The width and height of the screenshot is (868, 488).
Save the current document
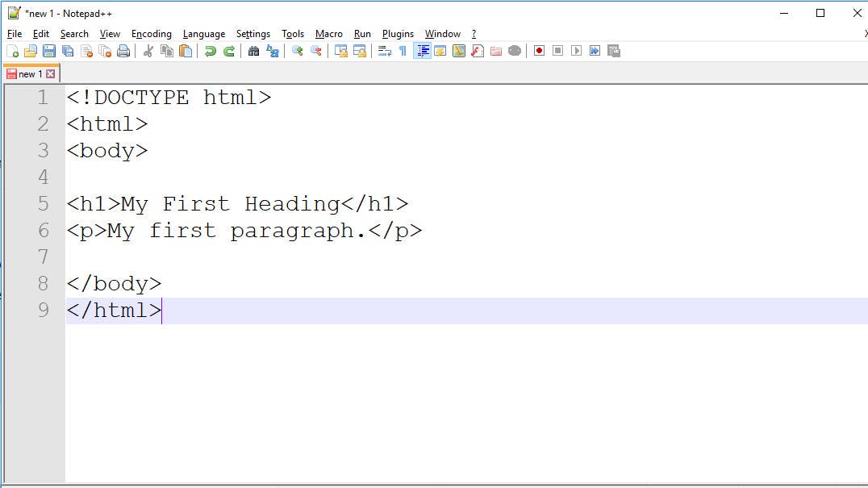pyautogui.click(x=49, y=51)
